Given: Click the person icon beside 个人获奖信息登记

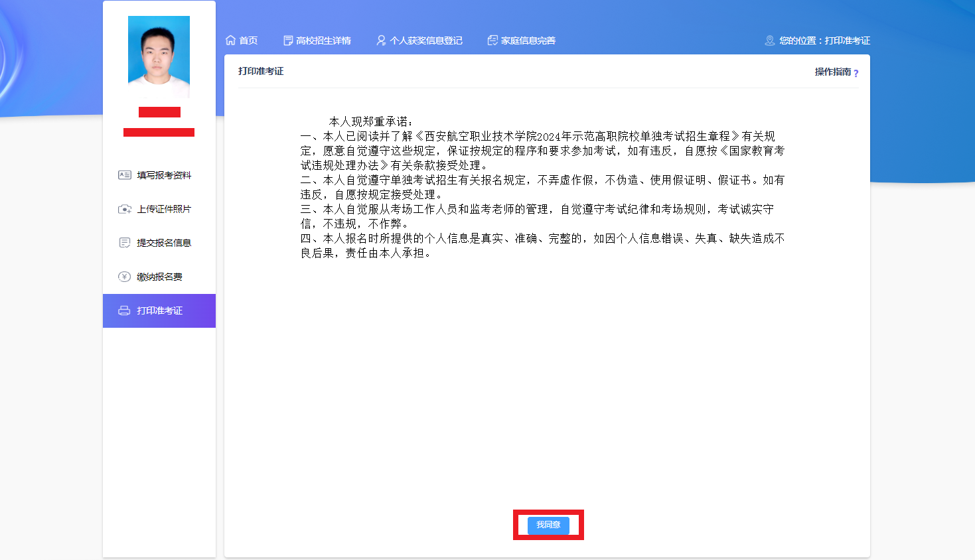Looking at the screenshot, I should 381,40.
